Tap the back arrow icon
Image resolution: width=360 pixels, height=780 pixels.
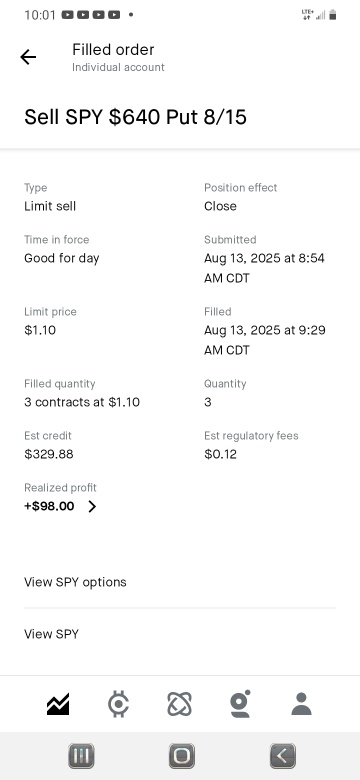[x=28, y=57]
